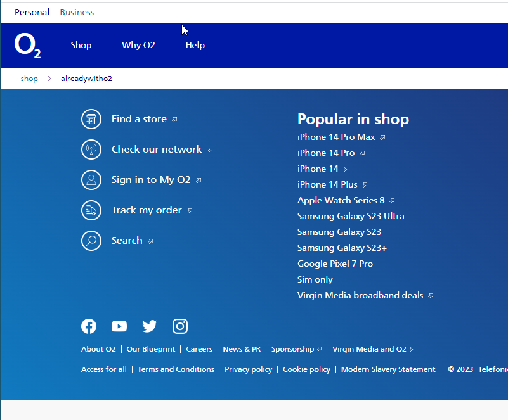View iPhone 14 Pro Max deals
This screenshot has height=420, width=508.
337,136
